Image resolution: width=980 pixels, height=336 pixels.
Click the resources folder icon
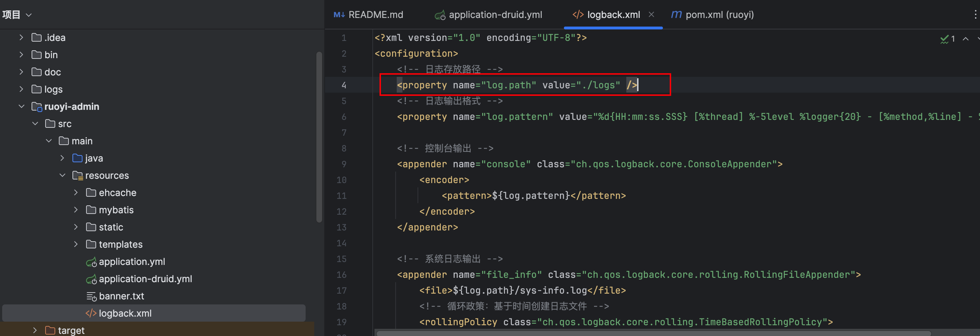point(77,176)
